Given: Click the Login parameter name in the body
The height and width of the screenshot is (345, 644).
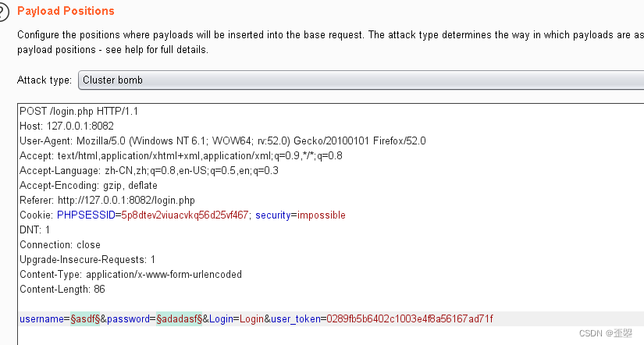Looking at the screenshot, I should click(x=221, y=318).
